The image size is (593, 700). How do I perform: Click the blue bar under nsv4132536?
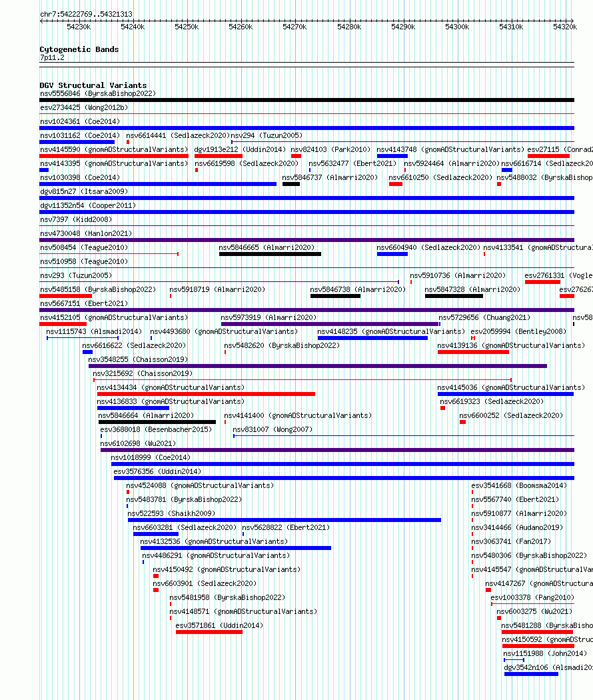pyautogui.click(x=236, y=548)
